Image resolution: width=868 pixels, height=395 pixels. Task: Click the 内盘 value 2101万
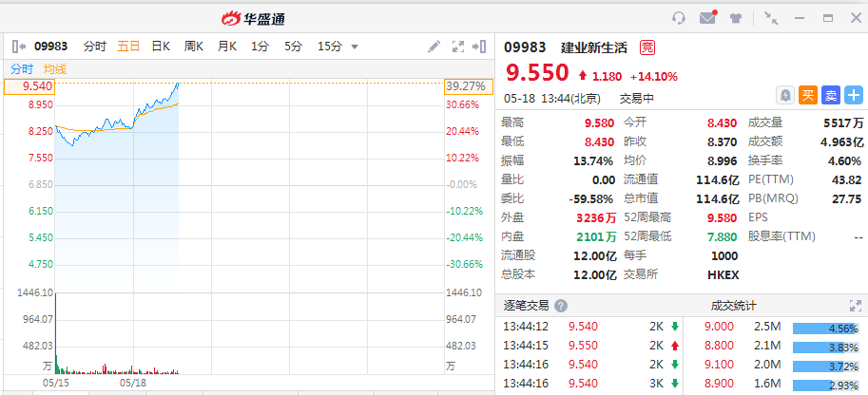pyautogui.click(x=597, y=236)
